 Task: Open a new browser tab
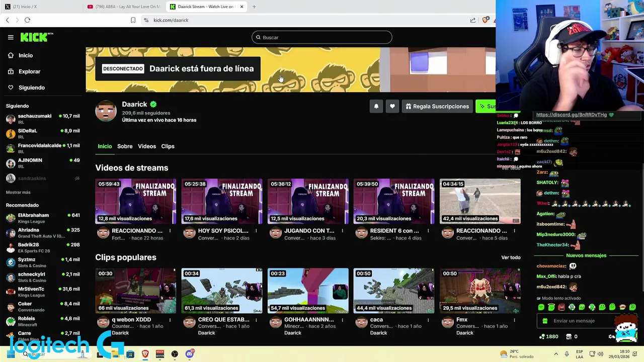pos(254,7)
